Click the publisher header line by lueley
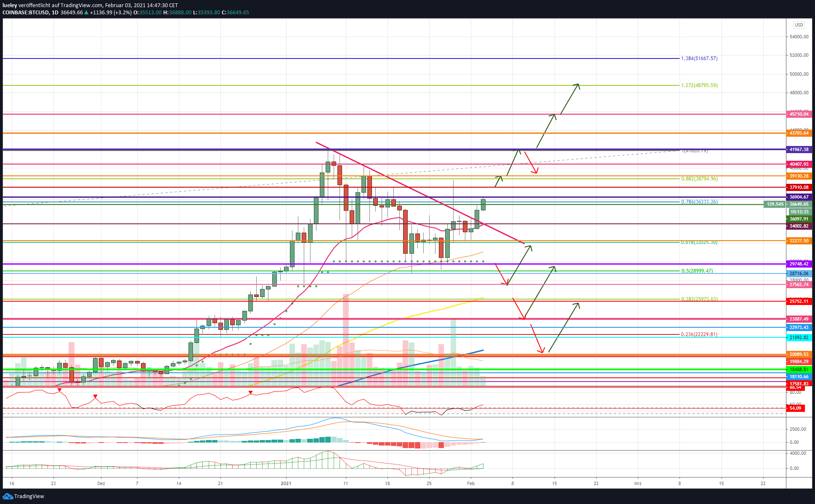Image resolution: width=815 pixels, height=504 pixels. (x=90, y=5)
